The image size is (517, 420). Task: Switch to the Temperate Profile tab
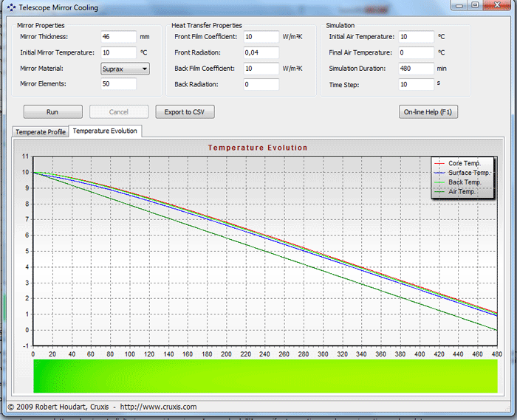pos(41,132)
